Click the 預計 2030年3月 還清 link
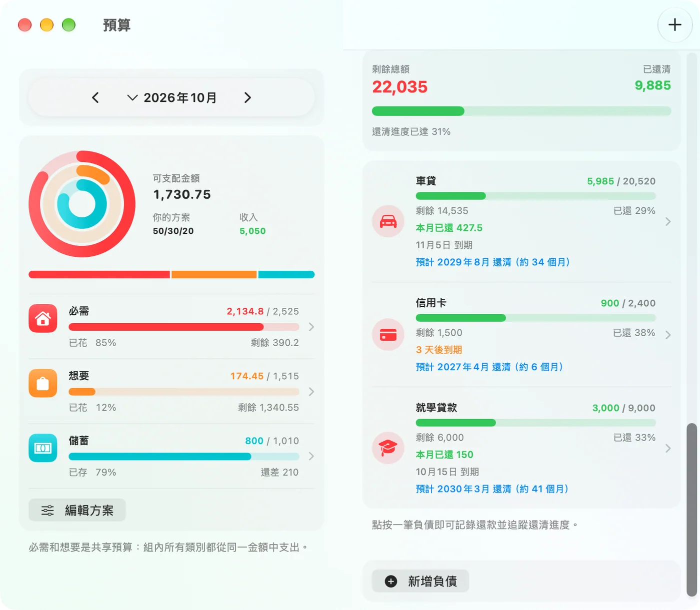This screenshot has width=700, height=610. (x=492, y=489)
